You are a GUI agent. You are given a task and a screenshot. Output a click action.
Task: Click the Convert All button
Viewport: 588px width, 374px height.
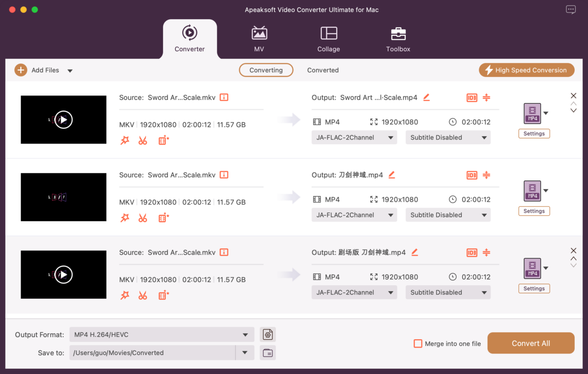[x=531, y=343]
